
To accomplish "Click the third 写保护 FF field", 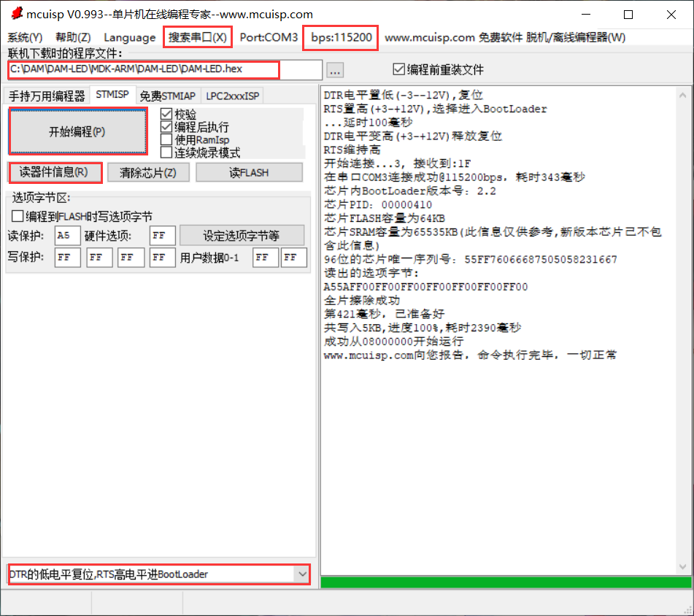I will click(x=131, y=257).
